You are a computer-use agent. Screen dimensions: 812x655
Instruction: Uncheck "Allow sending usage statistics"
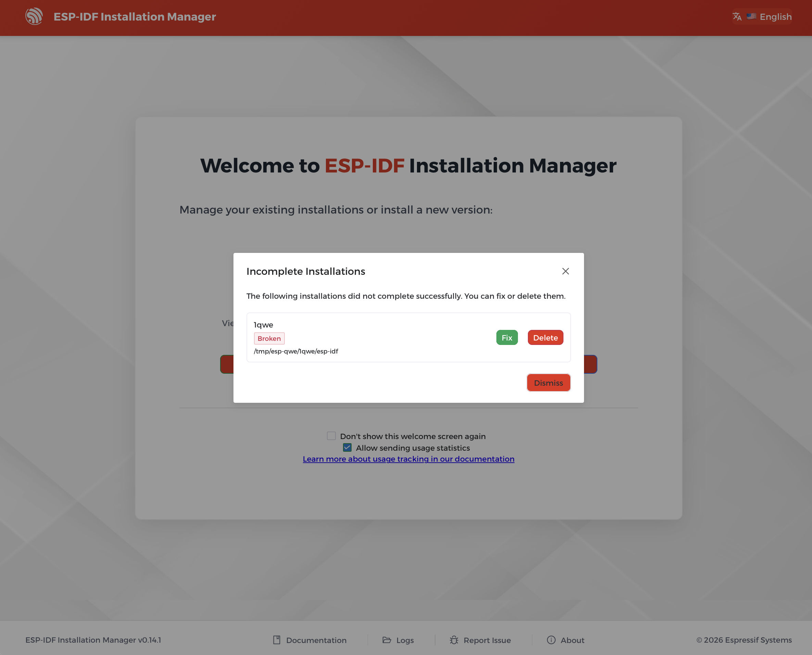(347, 448)
